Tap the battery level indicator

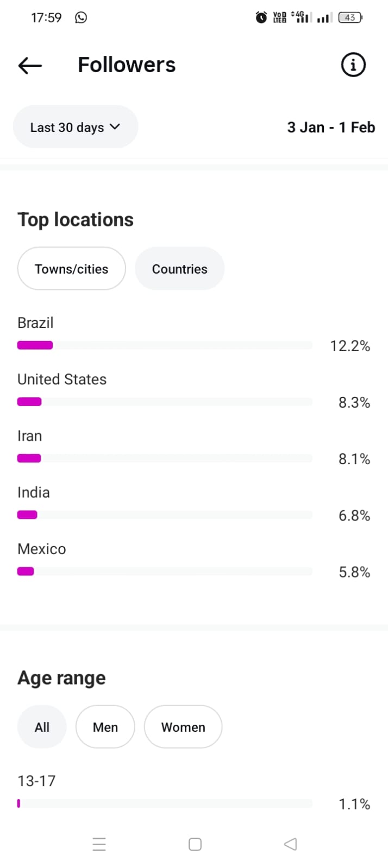tap(350, 18)
